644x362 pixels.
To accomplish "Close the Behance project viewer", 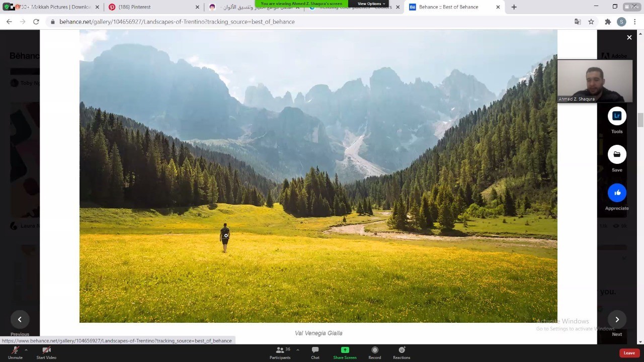I will tap(629, 37).
